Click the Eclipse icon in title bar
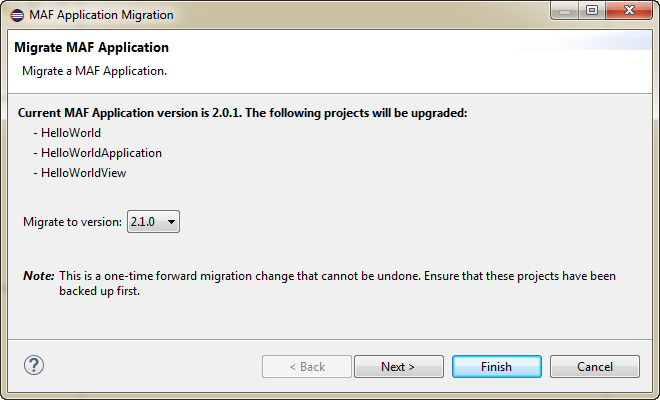The width and height of the screenshot is (660, 400). click(17, 15)
